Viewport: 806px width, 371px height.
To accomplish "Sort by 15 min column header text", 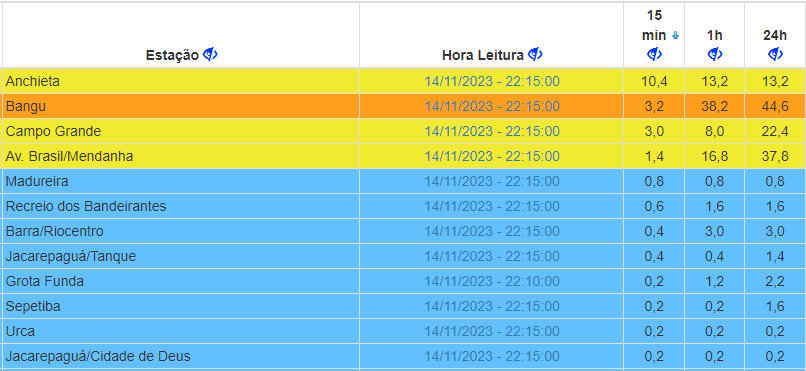I will [x=654, y=26].
